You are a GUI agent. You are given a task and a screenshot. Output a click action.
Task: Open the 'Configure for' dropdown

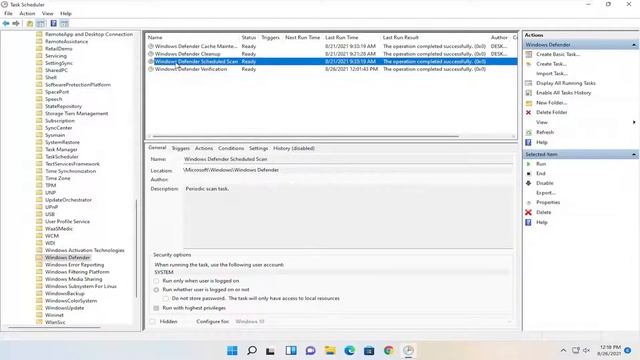(x=373, y=322)
